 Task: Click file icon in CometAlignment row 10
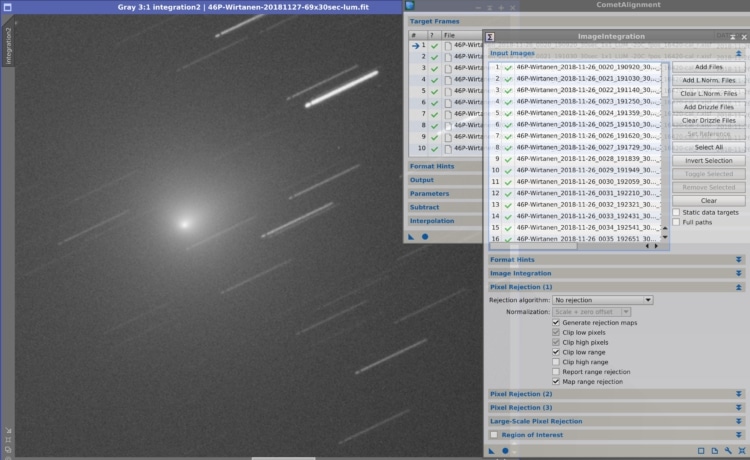click(448, 149)
